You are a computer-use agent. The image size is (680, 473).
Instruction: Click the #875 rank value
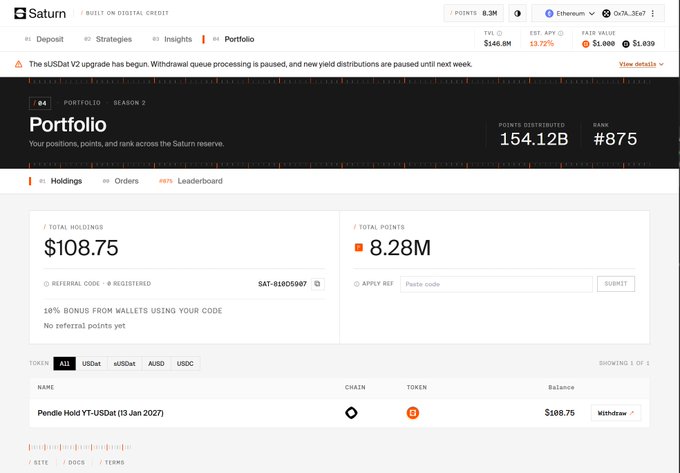615,139
